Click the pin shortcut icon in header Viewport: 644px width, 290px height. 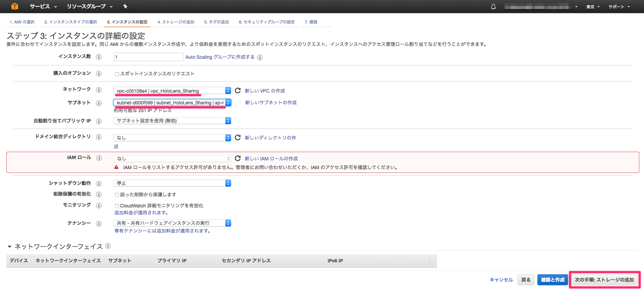coord(125,6)
